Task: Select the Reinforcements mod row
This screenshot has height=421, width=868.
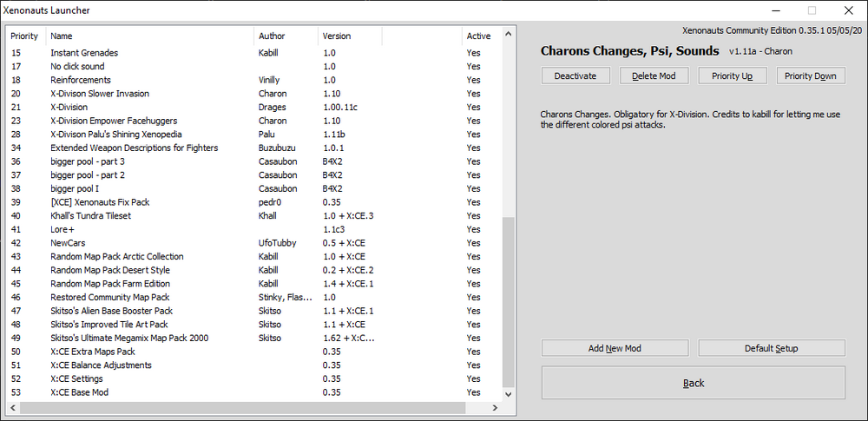Action: click(x=254, y=81)
